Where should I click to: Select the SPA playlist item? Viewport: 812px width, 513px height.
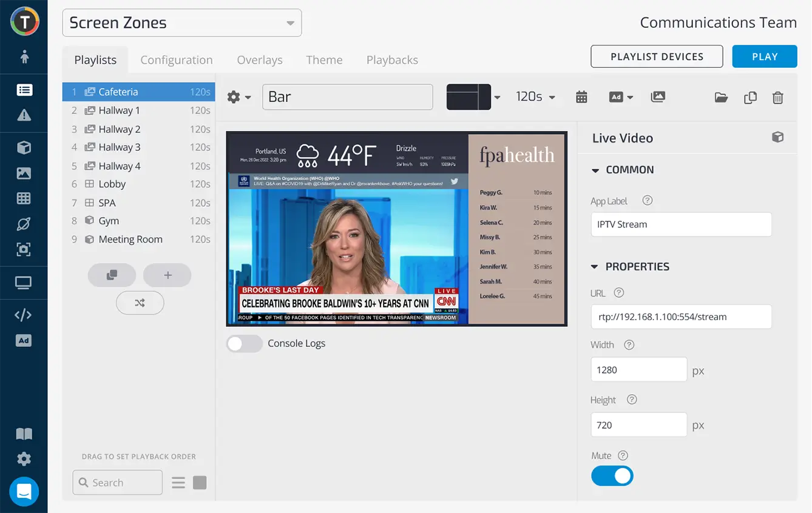139,203
